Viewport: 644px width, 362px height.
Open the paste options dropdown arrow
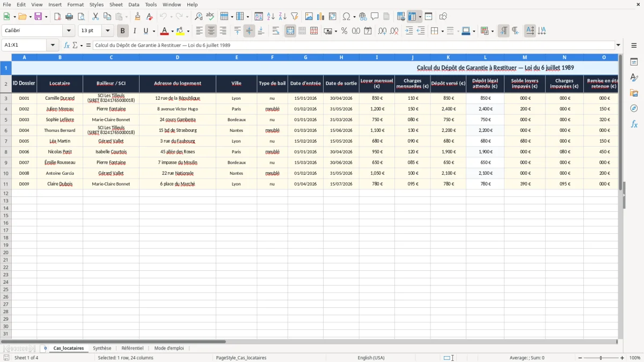tap(126, 17)
